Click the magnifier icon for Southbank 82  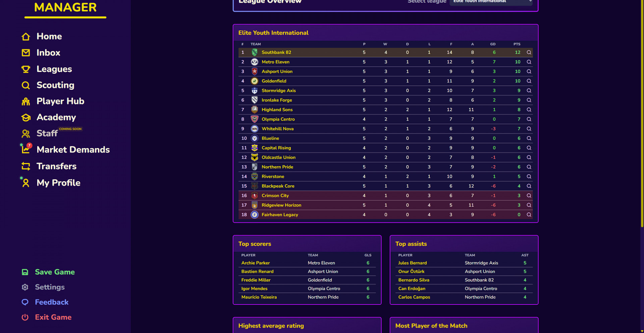(529, 52)
